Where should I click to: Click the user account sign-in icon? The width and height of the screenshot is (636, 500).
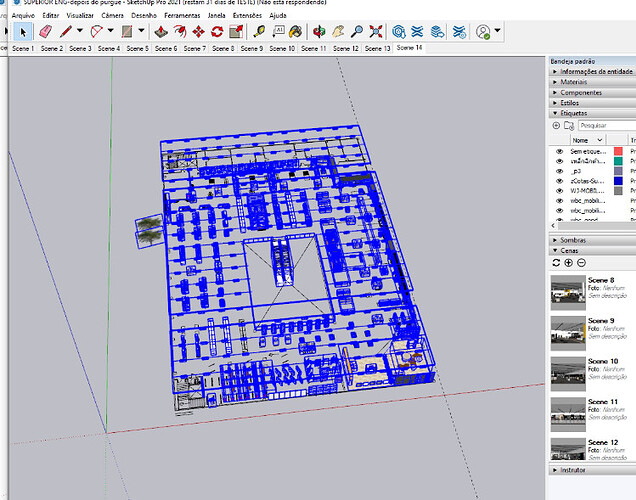coord(483,32)
